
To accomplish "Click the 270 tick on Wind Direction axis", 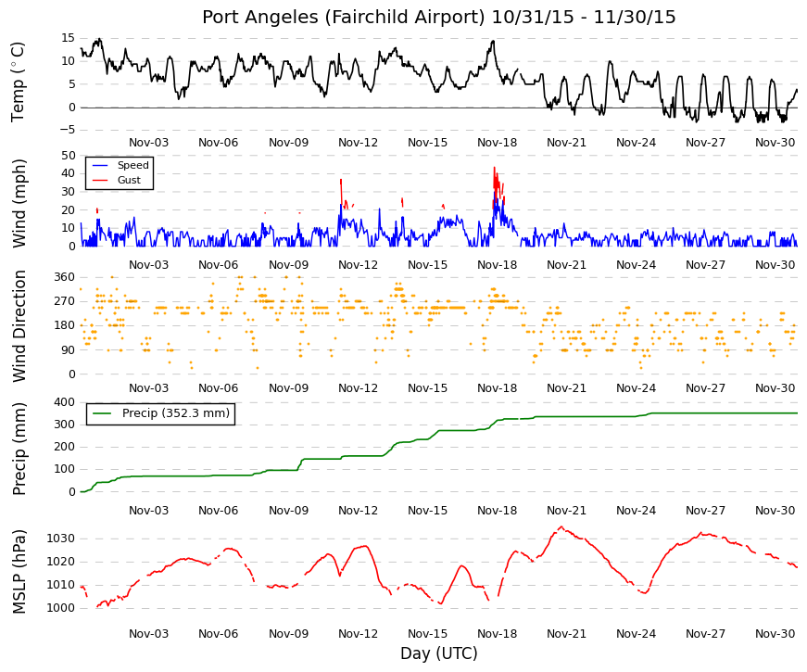I will (x=64, y=301).
